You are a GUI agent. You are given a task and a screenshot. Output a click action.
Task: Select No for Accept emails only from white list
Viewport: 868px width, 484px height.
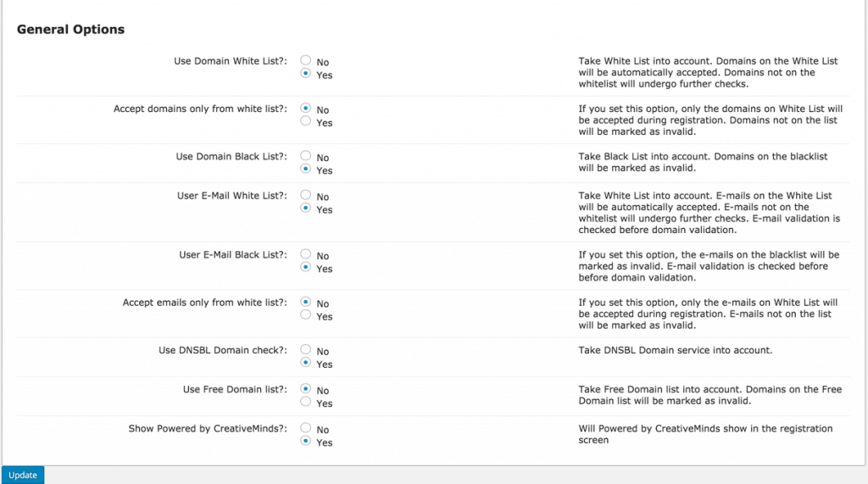(306, 302)
